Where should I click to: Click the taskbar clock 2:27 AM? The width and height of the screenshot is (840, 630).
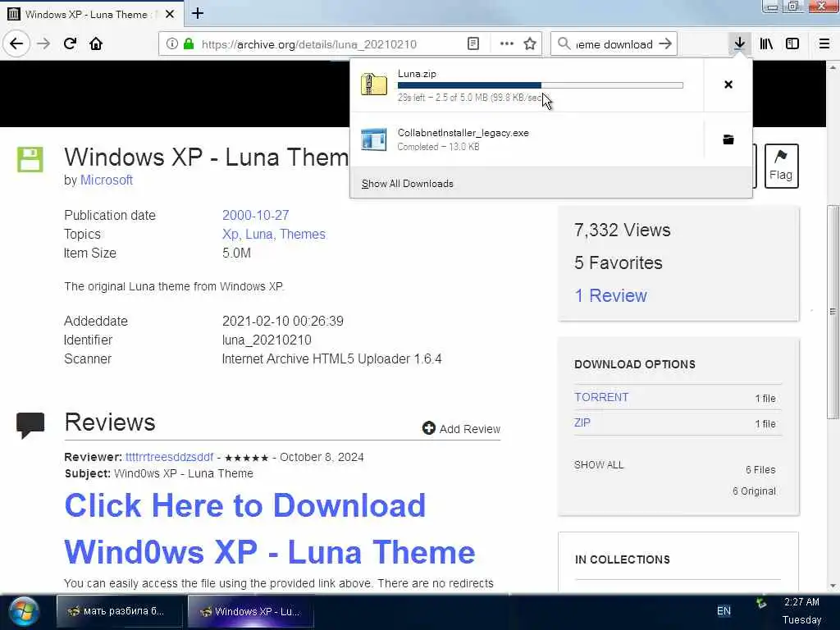(x=802, y=602)
